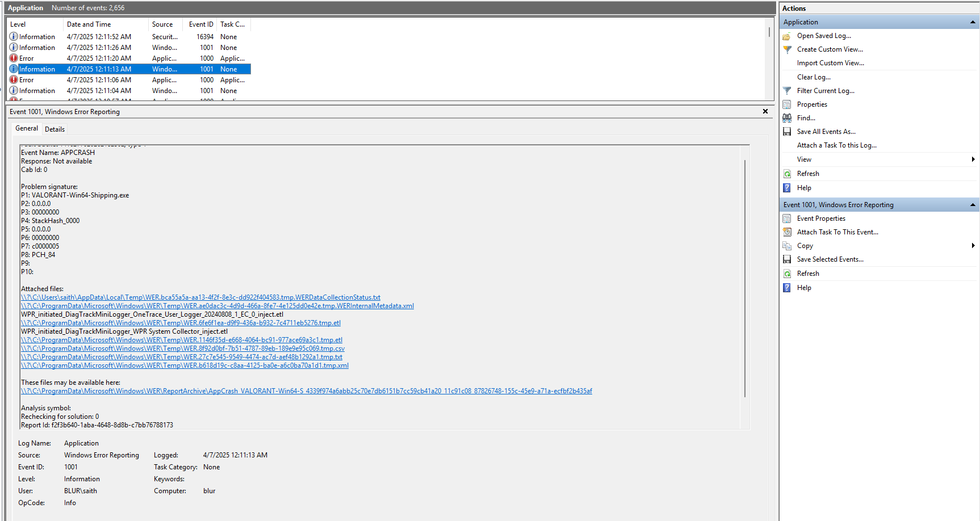Click the Open Saved Log folder icon
The height and width of the screenshot is (521, 980).
pyautogui.click(x=787, y=36)
